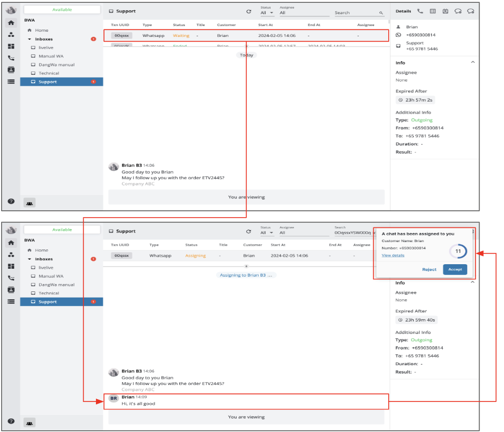Clear the 0OqssxYSW000q search text, lower screenshot

pyautogui.click(x=374, y=232)
